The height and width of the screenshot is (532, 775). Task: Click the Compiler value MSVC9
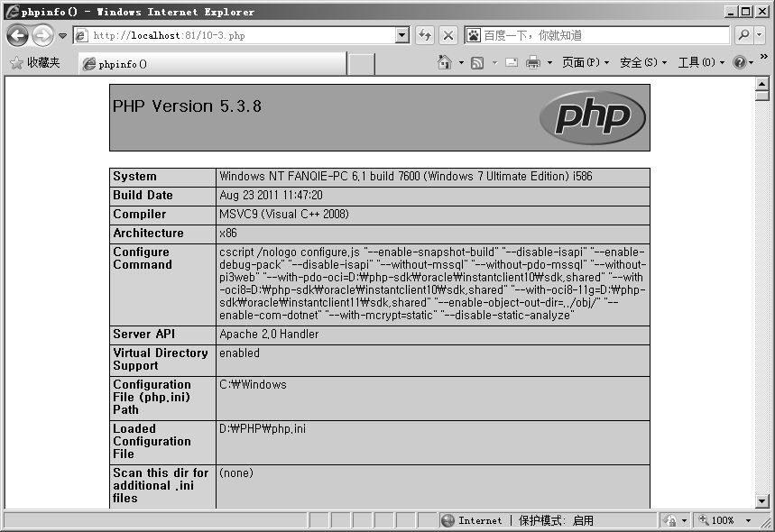coord(284,214)
